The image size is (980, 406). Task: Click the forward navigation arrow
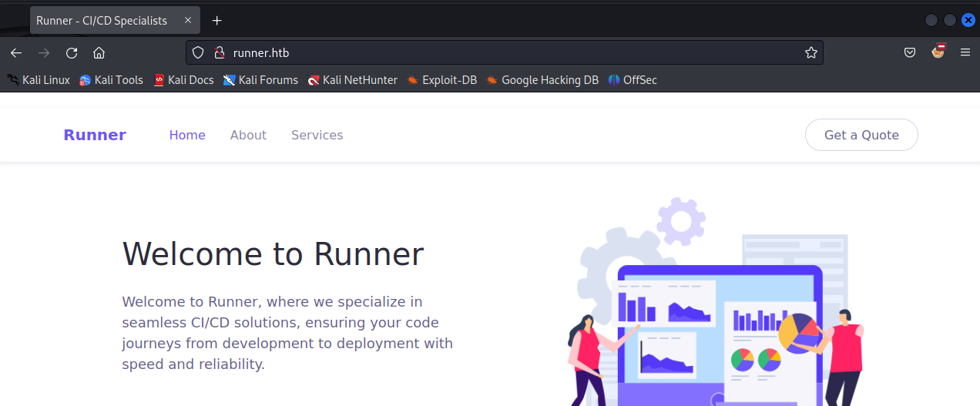pyautogui.click(x=44, y=52)
